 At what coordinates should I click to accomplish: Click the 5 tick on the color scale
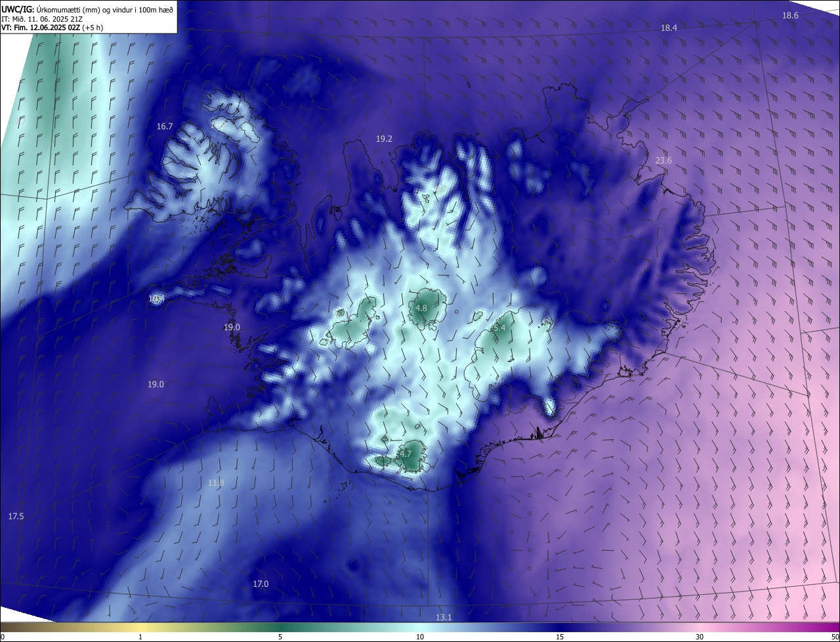coord(280,637)
